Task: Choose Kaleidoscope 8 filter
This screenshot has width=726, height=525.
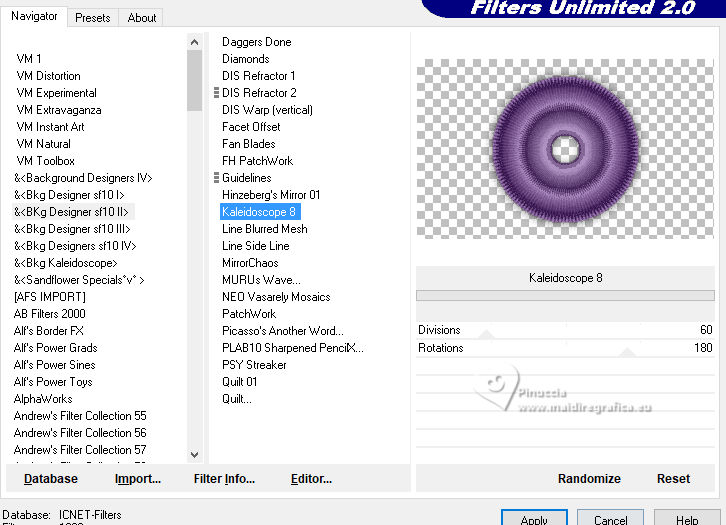Action: [260, 212]
